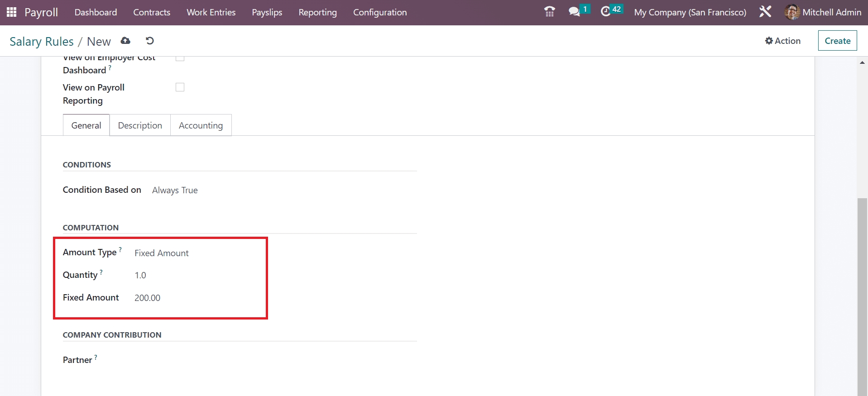The width and height of the screenshot is (868, 396).
Task: Switch to the Description tab
Action: click(x=140, y=125)
